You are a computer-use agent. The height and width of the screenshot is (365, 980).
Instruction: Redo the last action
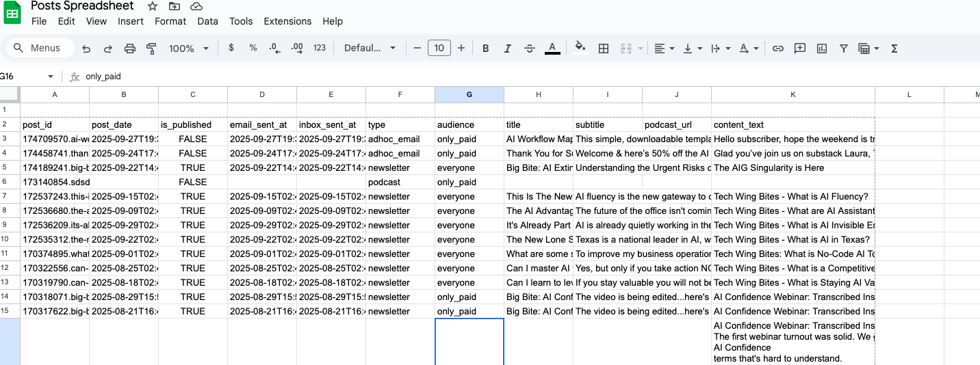[x=108, y=49]
